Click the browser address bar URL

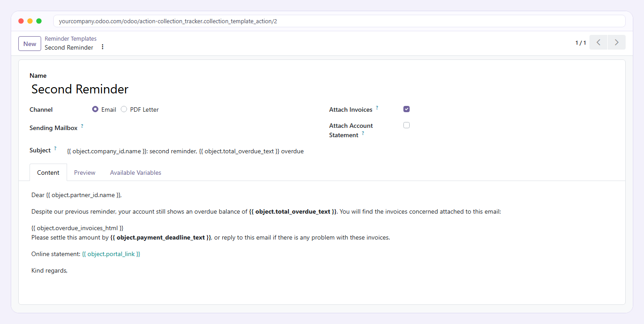[x=339, y=21]
